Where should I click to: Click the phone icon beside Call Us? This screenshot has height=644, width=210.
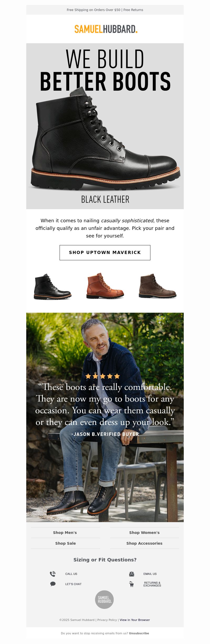point(53,574)
